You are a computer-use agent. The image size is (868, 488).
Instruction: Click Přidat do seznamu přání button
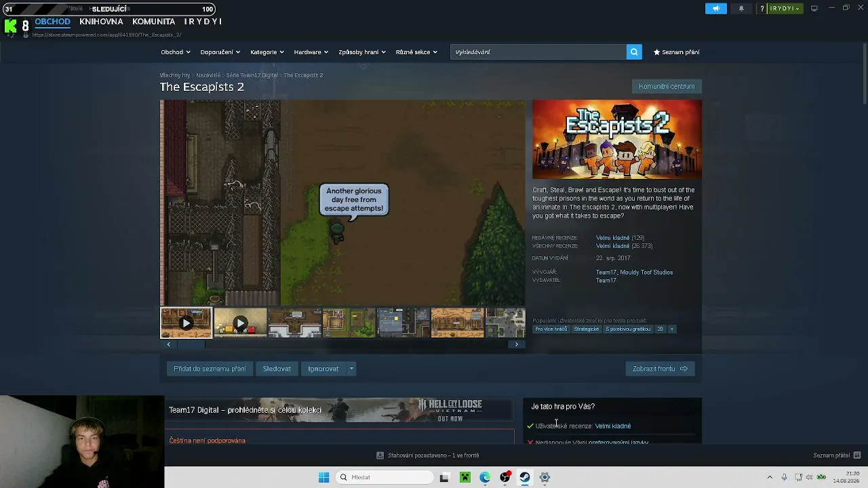point(210,369)
